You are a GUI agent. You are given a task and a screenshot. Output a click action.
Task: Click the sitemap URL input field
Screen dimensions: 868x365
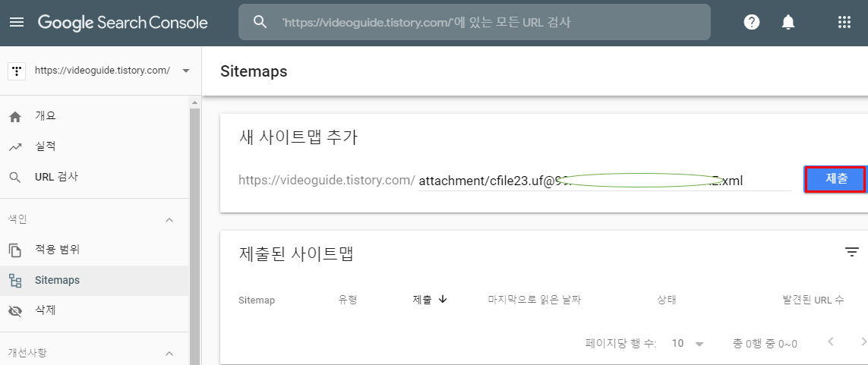(x=604, y=181)
